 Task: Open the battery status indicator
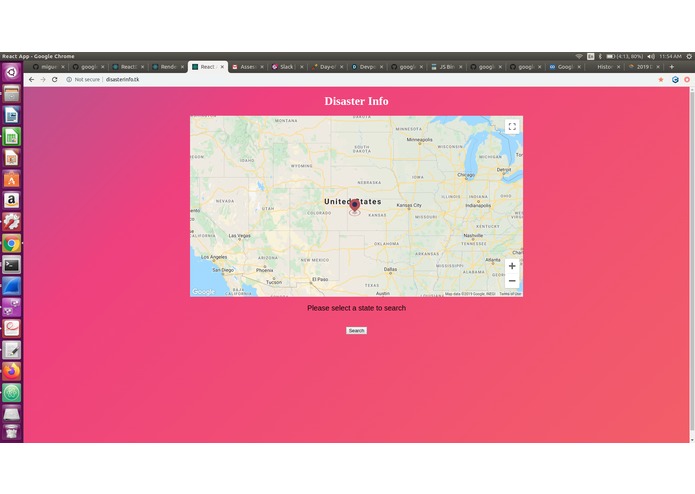[x=625, y=56]
